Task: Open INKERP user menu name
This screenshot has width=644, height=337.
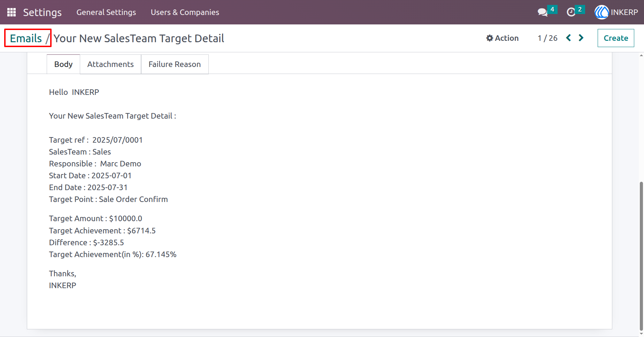Action: point(624,12)
